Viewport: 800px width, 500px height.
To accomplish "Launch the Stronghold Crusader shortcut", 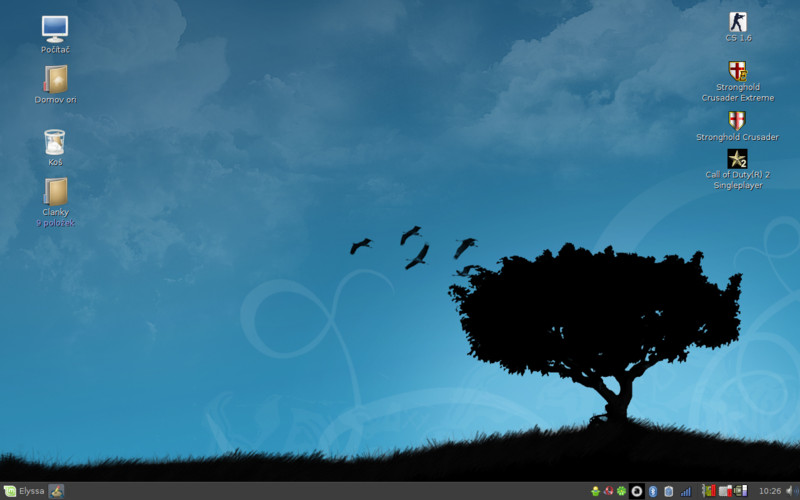I will click(x=737, y=126).
